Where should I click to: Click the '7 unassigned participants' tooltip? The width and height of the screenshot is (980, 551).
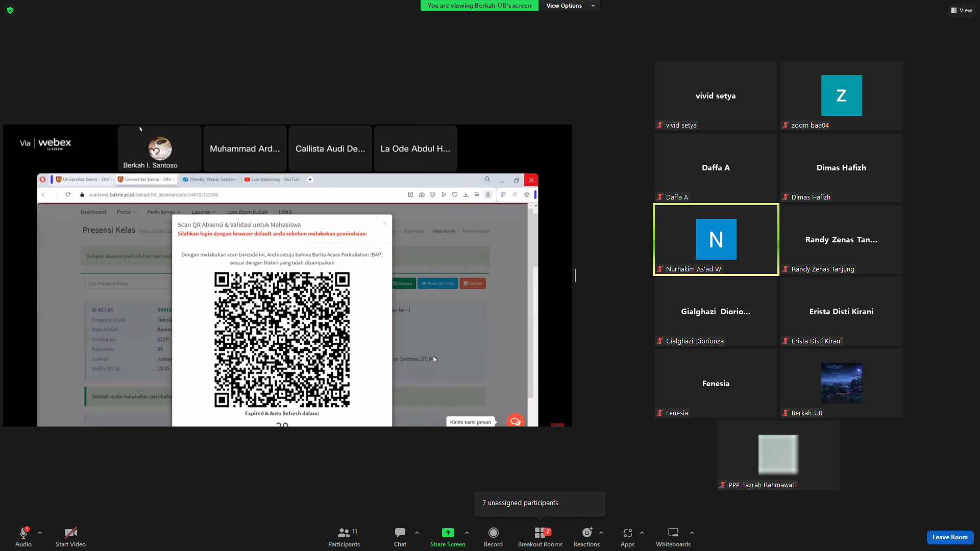tap(540, 504)
